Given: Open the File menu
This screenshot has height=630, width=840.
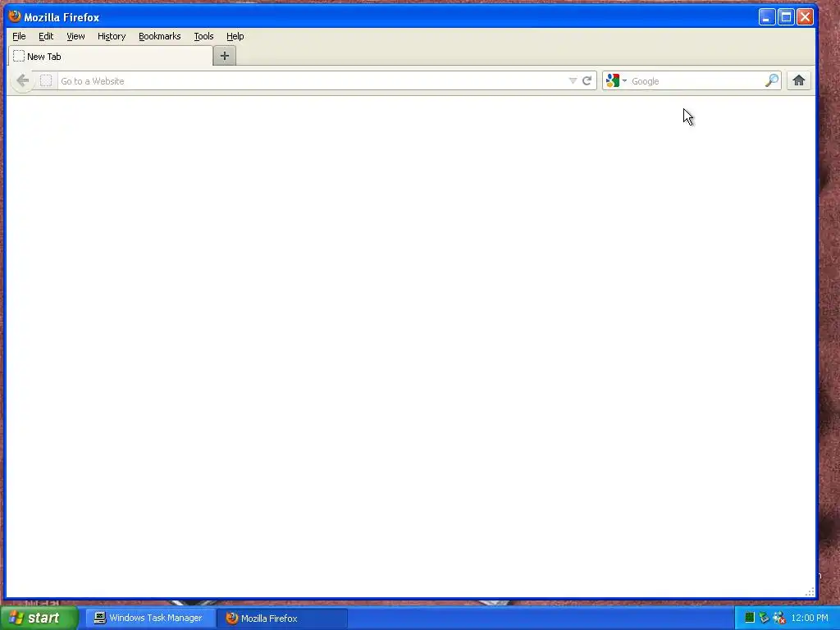Looking at the screenshot, I should coord(20,36).
